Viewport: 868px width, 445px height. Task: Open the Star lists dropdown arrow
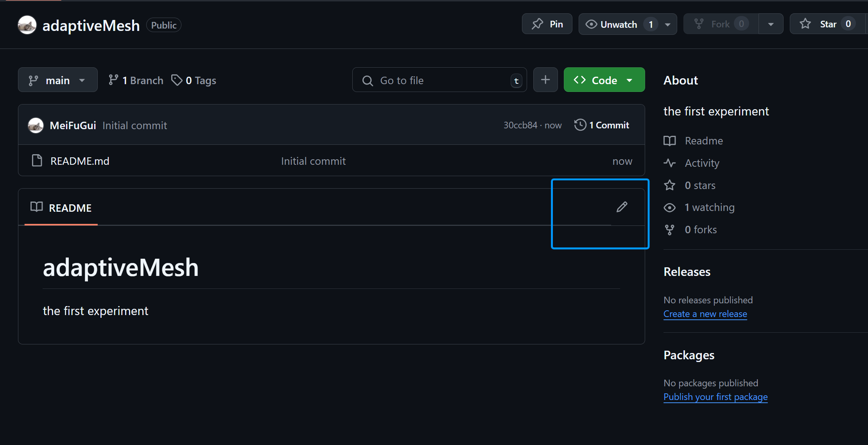867,24
